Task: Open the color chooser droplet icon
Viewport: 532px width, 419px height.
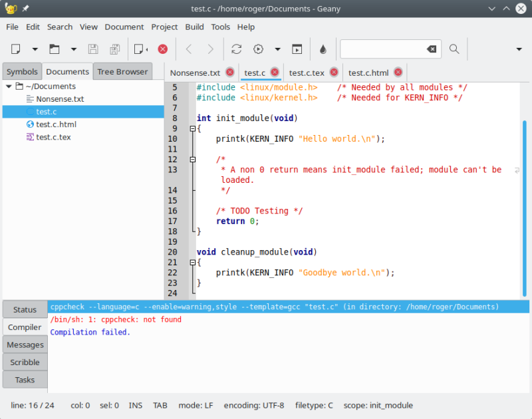Action: click(x=323, y=49)
